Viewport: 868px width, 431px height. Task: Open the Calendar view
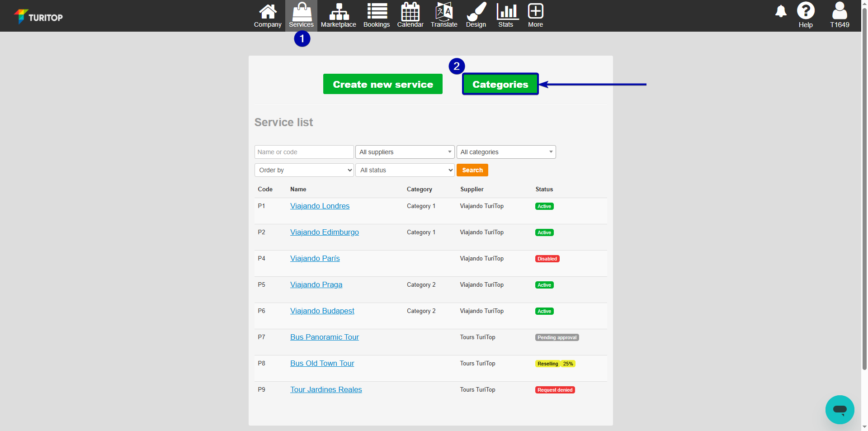[410, 15]
